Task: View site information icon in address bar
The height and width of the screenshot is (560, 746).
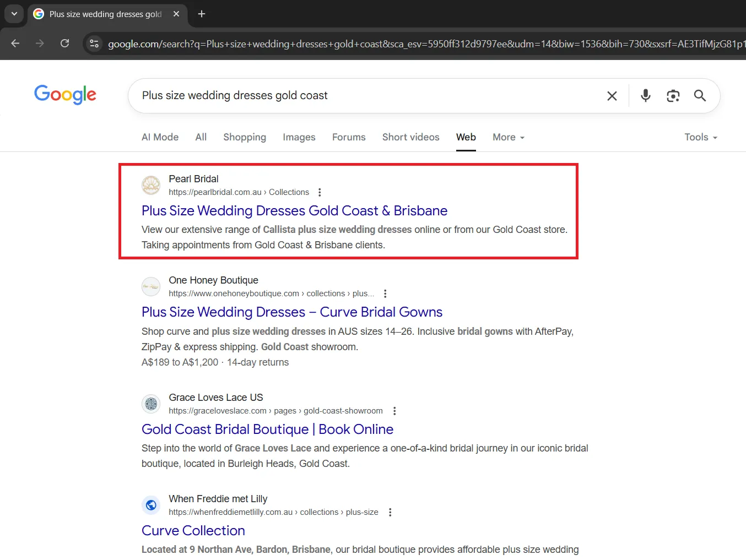Action: [94, 44]
